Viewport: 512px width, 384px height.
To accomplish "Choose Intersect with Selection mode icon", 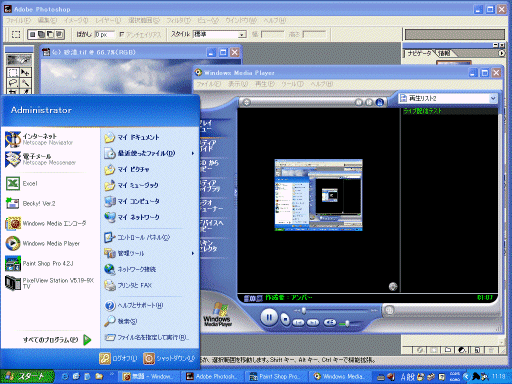I will pyautogui.click(x=59, y=34).
